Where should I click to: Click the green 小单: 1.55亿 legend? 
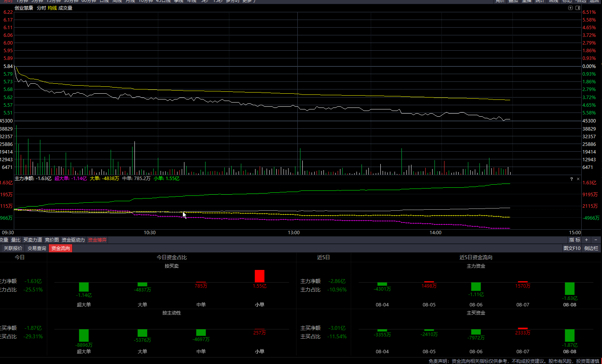(x=167, y=179)
